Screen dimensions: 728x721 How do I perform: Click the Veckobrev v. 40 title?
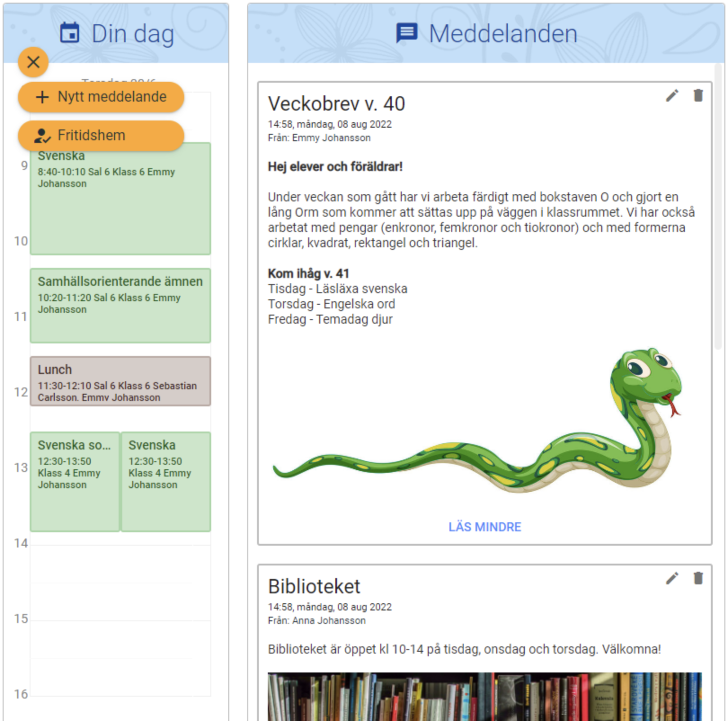click(337, 104)
